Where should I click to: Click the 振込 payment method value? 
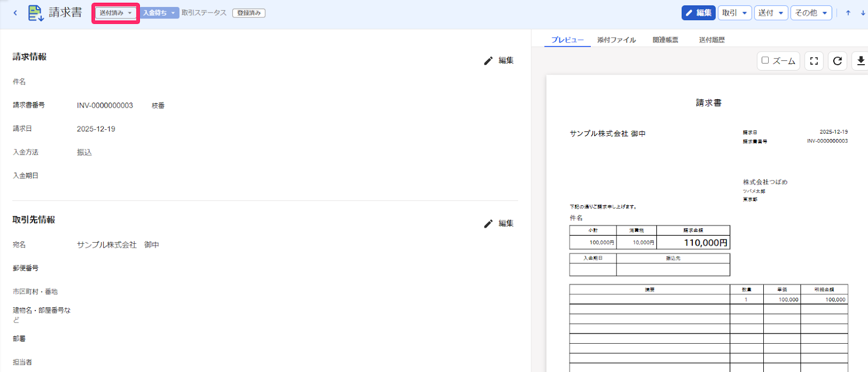(x=84, y=153)
